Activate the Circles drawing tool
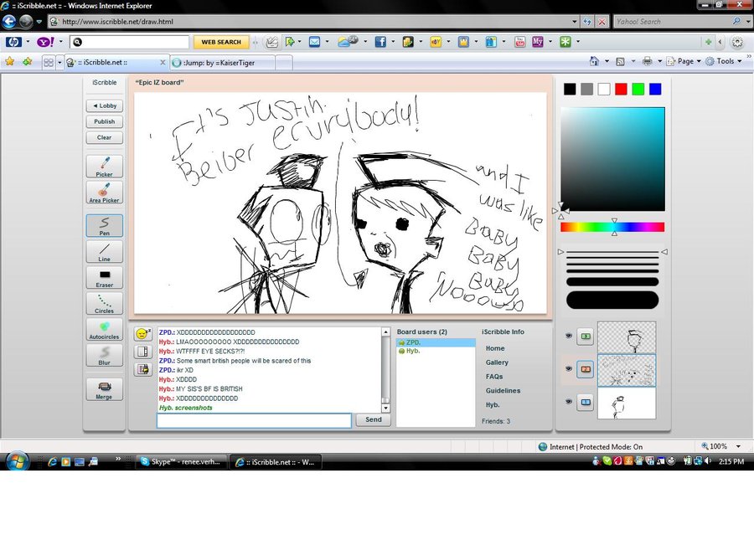 tap(105, 303)
